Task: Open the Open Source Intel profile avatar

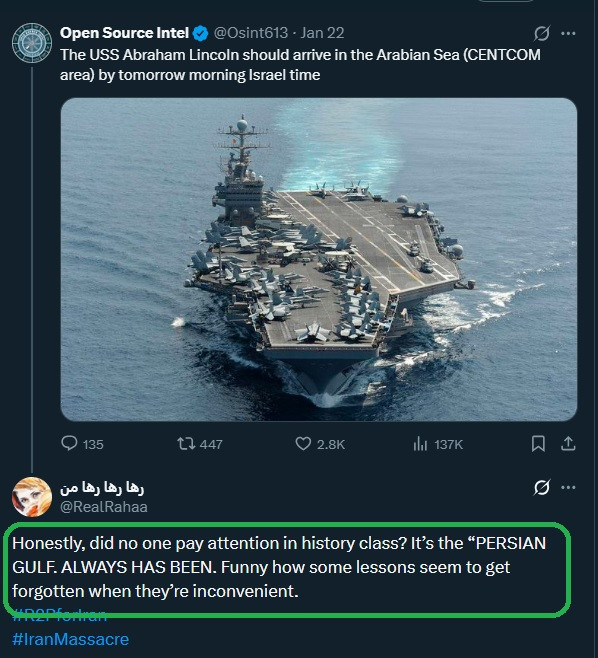Action: click(x=32, y=43)
